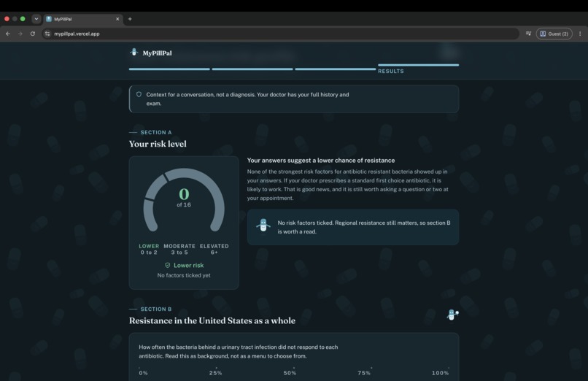Click the shield icon in disclaimer banner

(x=139, y=94)
